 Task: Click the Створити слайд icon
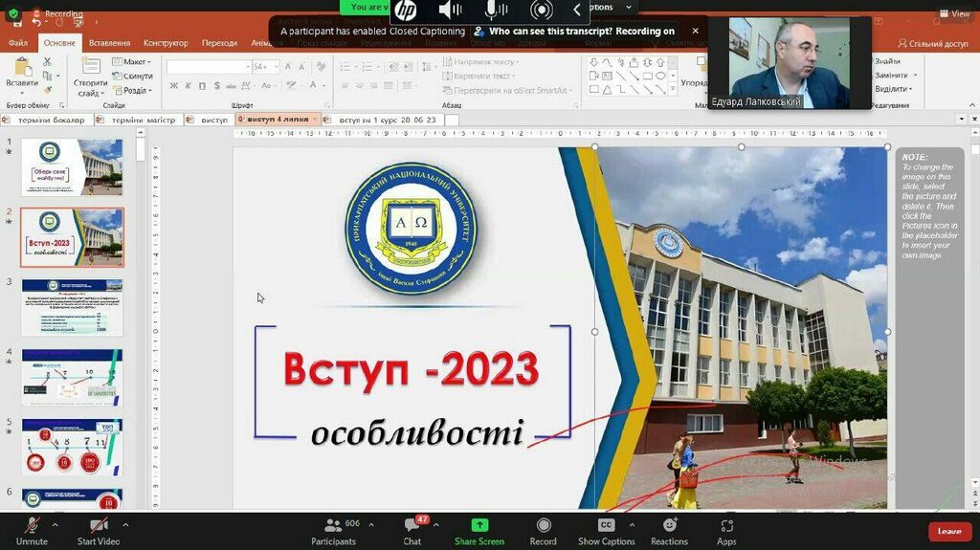click(91, 67)
